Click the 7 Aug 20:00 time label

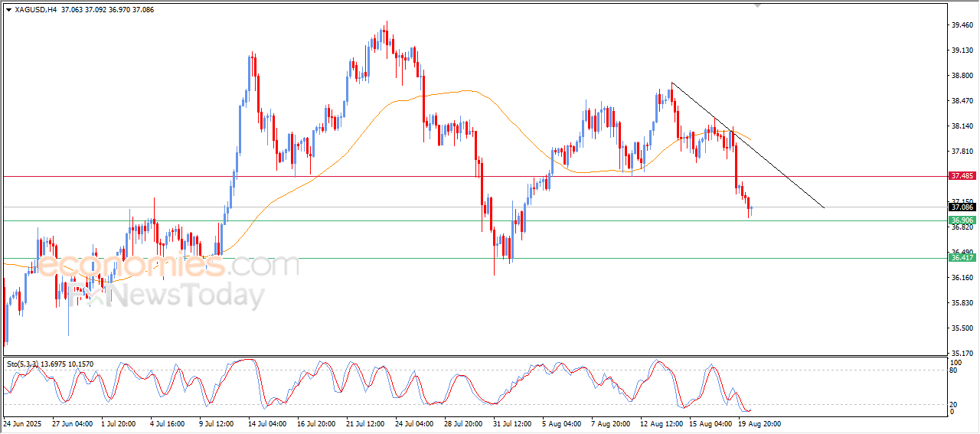[x=610, y=423]
